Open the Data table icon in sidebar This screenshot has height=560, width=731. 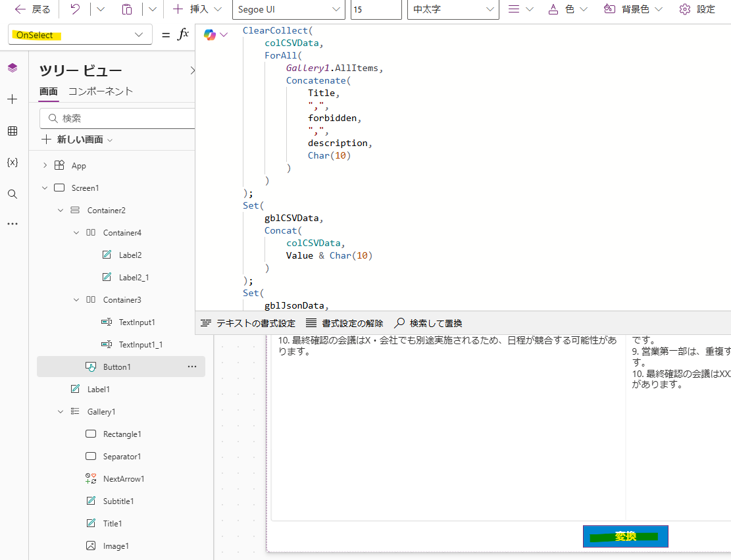click(13, 131)
